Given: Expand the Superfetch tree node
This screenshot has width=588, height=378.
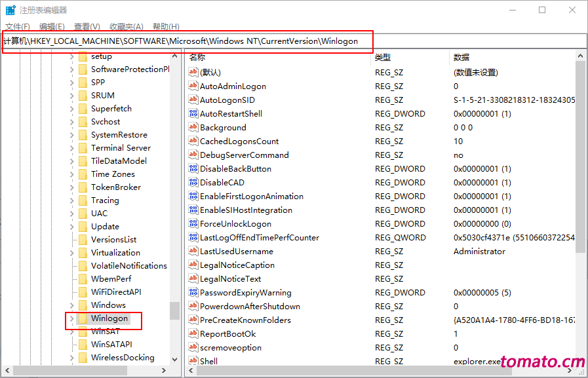Looking at the screenshot, I should coord(71,109).
